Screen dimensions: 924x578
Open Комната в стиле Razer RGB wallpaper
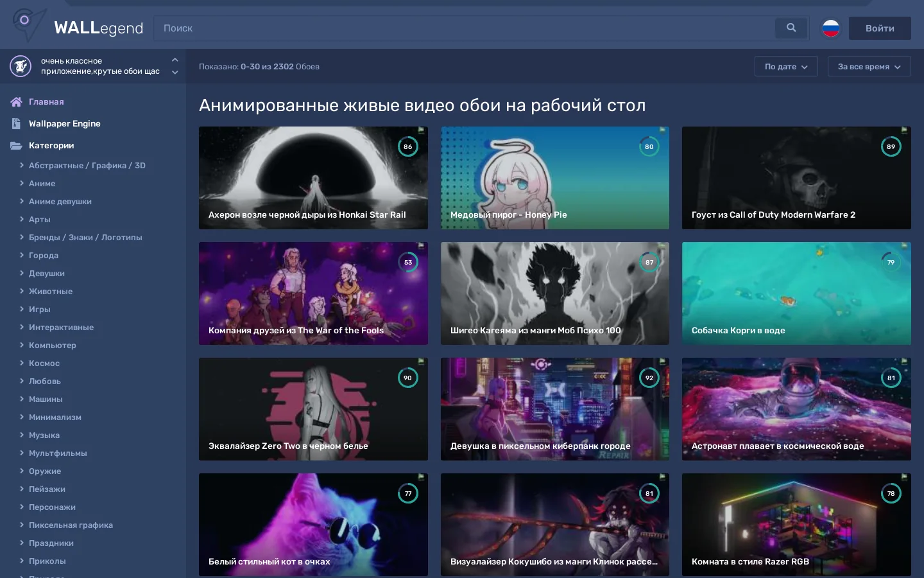(796, 525)
